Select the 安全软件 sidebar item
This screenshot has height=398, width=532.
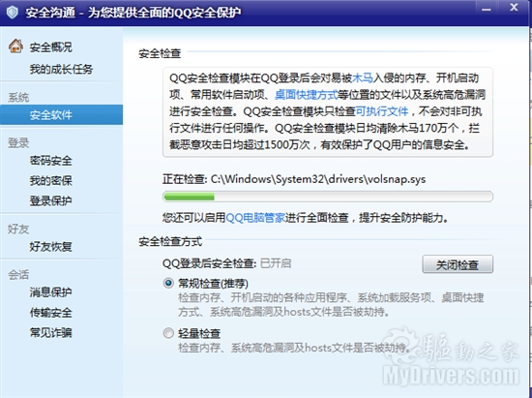point(61,115)
